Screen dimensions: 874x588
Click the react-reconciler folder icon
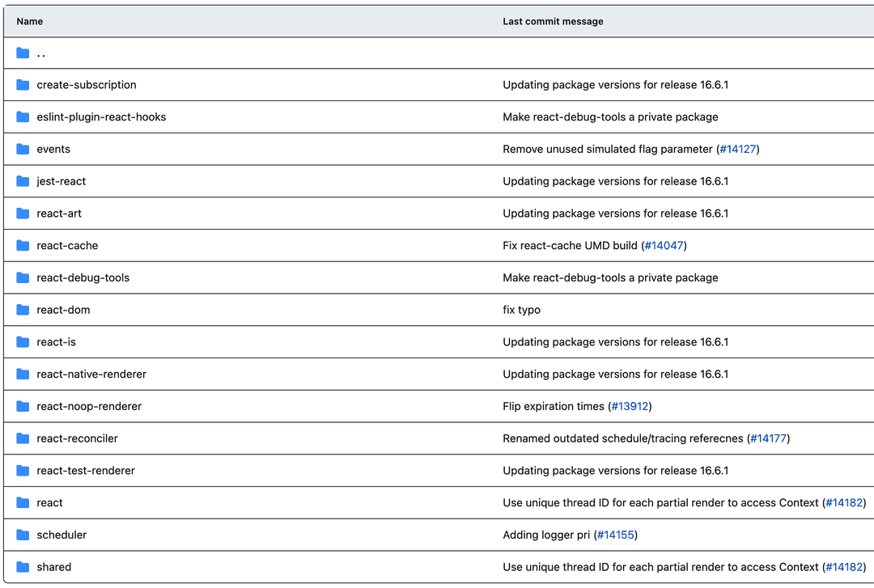pyautogui.click(x=23, y=438)
